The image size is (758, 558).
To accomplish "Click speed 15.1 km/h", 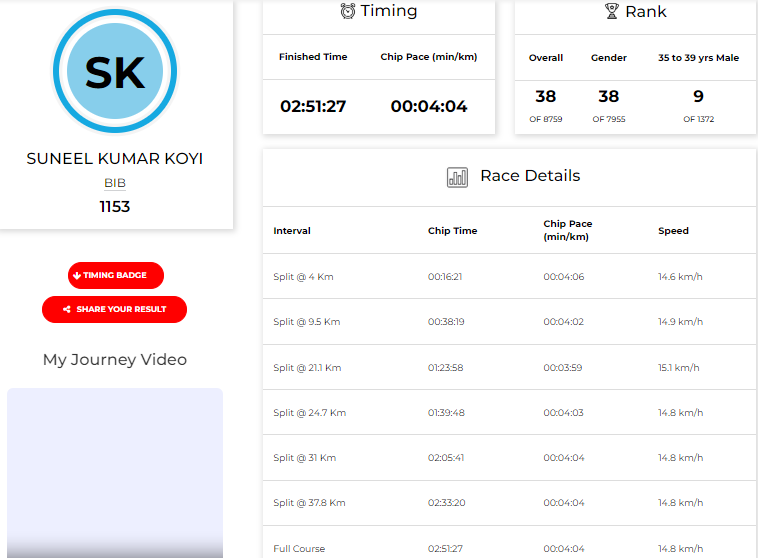I will pyautogui.click(x=678, y=367).
